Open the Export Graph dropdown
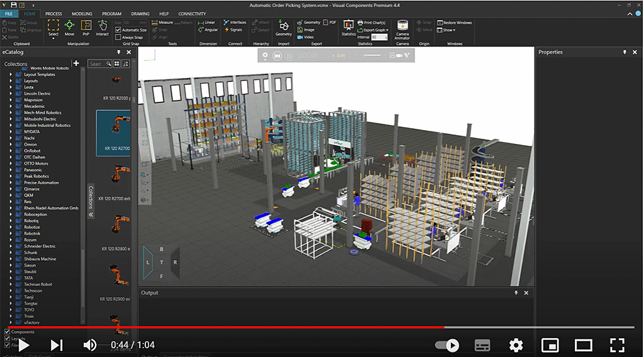This screenshot has height=357, width=644. point(375,30)
